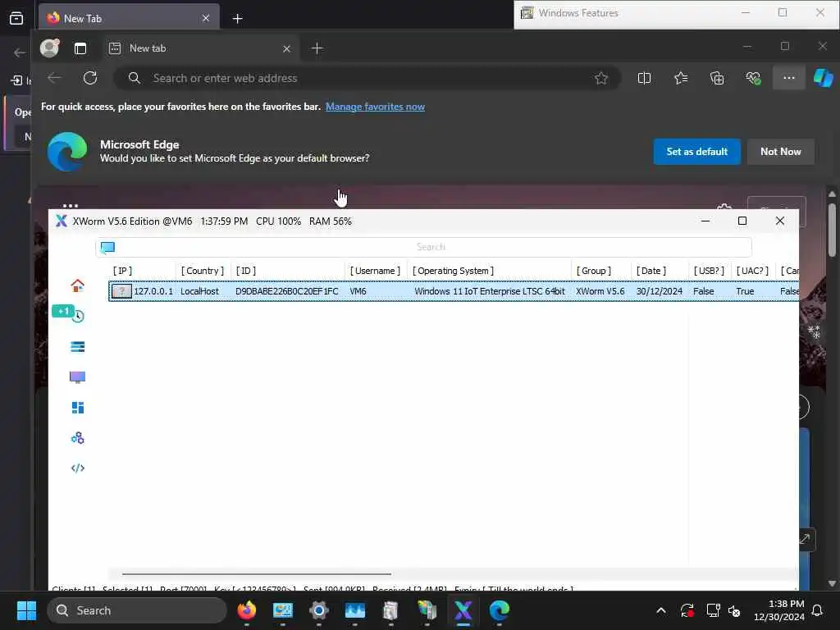Click the taskbar Search box
840x630 pixels.
[137, 610]
